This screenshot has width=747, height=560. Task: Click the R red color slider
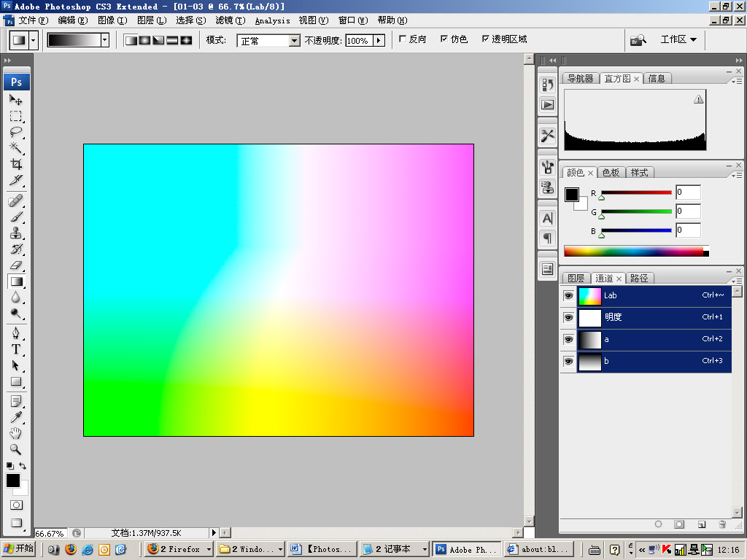point(636,192)
